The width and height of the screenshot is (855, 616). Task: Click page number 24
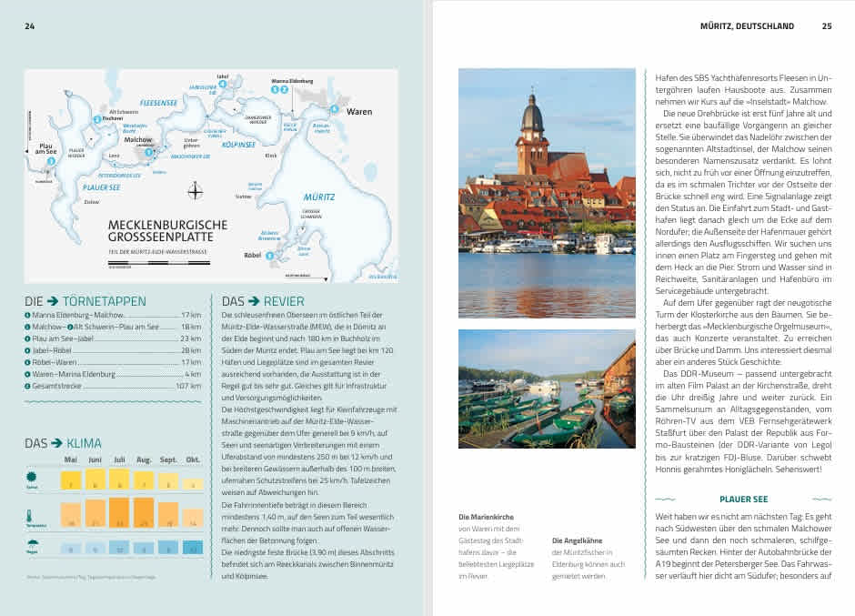point(29,25)
